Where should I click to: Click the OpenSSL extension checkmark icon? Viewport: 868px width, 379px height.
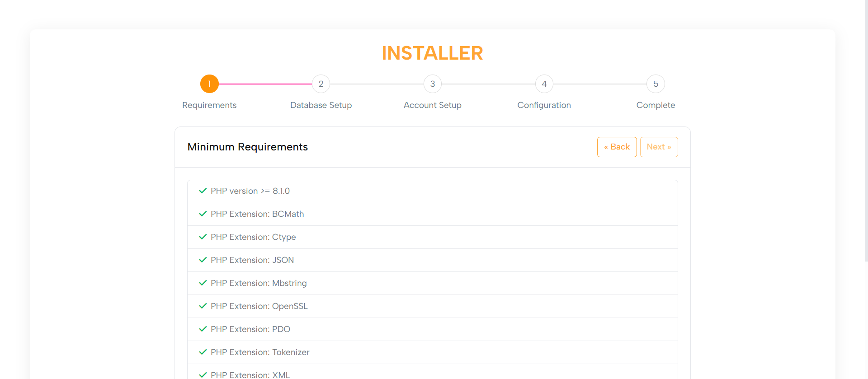[x=203, y=306]
